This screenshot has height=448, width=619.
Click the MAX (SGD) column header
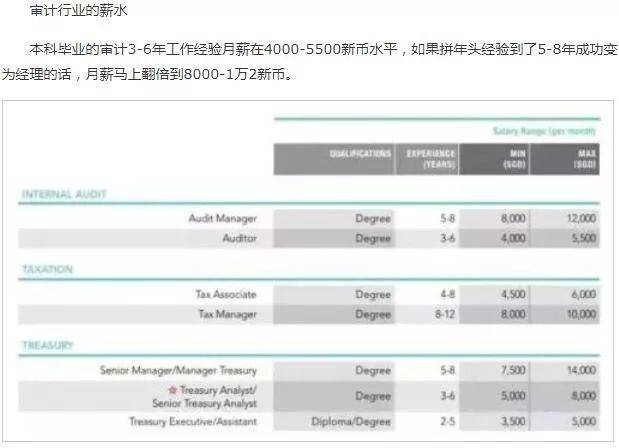pyautogui.click(x=585, y=159)
